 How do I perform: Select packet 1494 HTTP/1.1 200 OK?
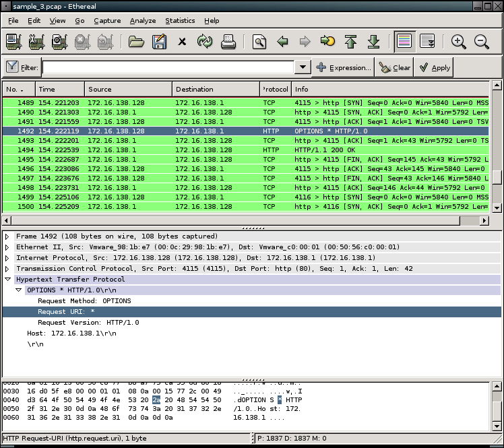tap(245, 150)
